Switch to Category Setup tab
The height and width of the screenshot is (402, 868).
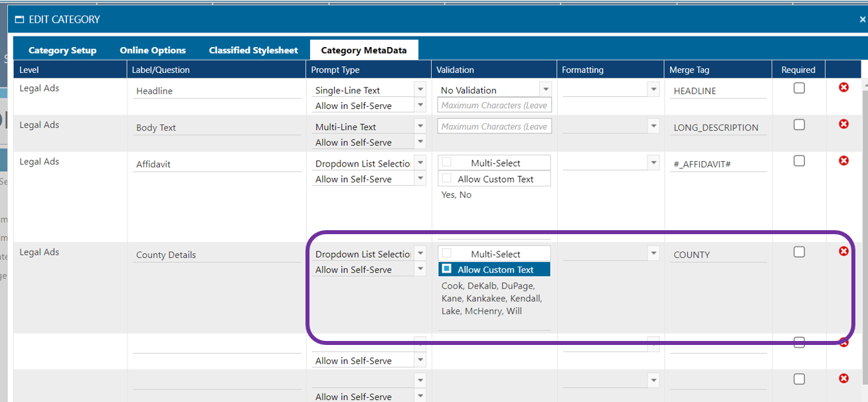click(62, 50)
